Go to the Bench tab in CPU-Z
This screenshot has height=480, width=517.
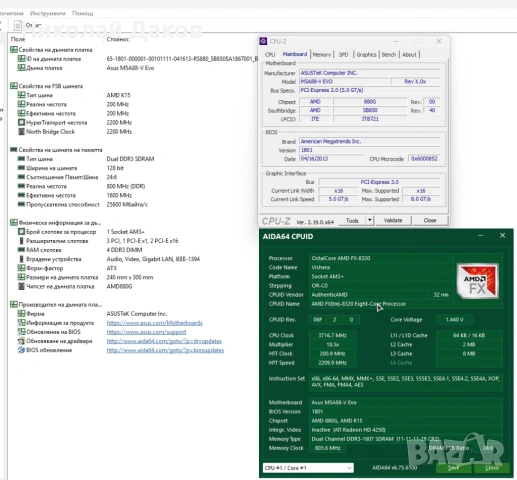(x=389, y=55)
